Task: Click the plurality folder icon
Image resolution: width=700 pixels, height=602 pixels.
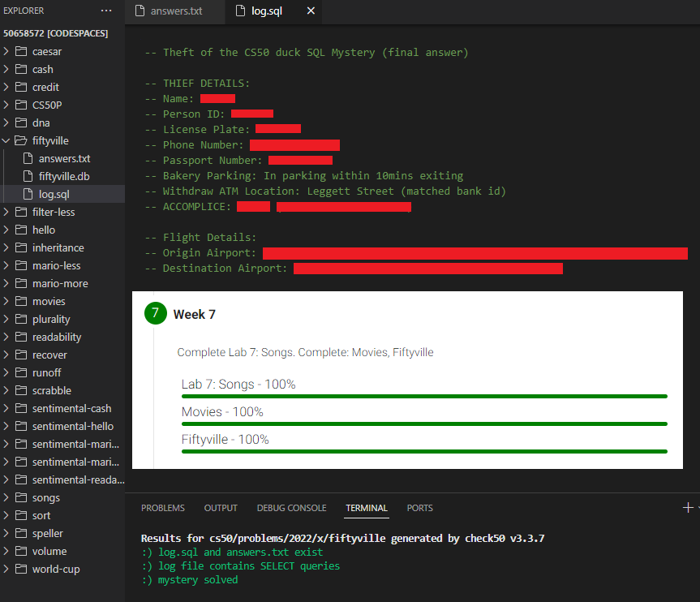Action: pos(21,320)
